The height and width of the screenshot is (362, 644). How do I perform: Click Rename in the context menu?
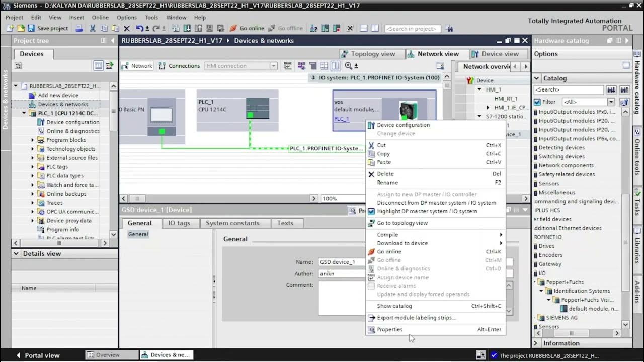436,183
